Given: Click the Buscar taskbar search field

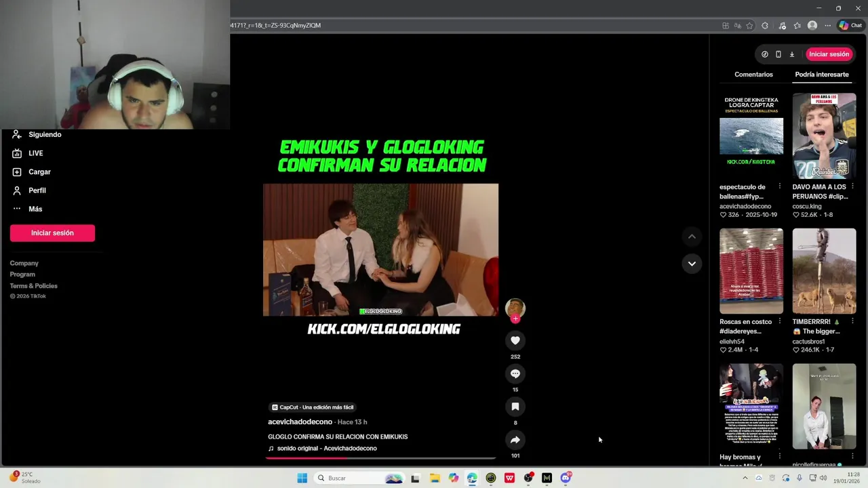Looking at the screenshot, I should 359,478.
